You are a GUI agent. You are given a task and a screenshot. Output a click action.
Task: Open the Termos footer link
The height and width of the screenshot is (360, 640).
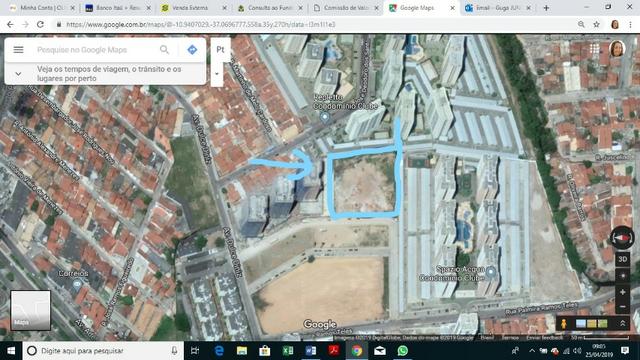coord(510,338)
